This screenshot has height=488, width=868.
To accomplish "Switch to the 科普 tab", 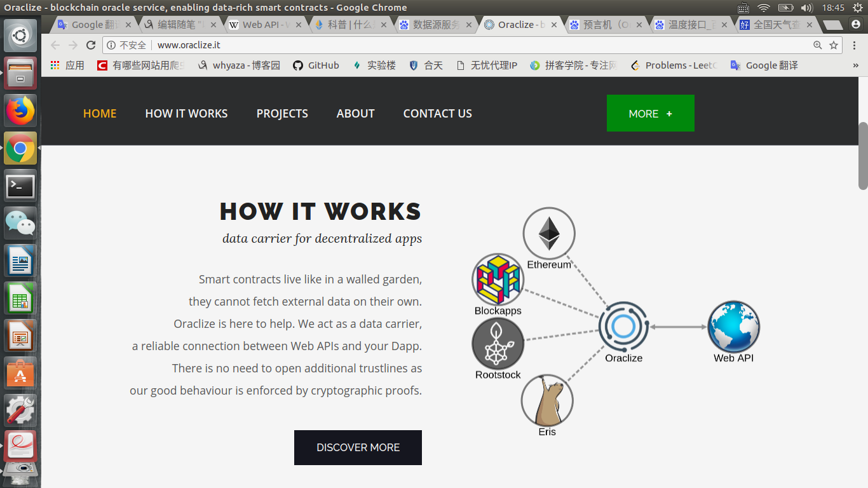I will point(351,25).
